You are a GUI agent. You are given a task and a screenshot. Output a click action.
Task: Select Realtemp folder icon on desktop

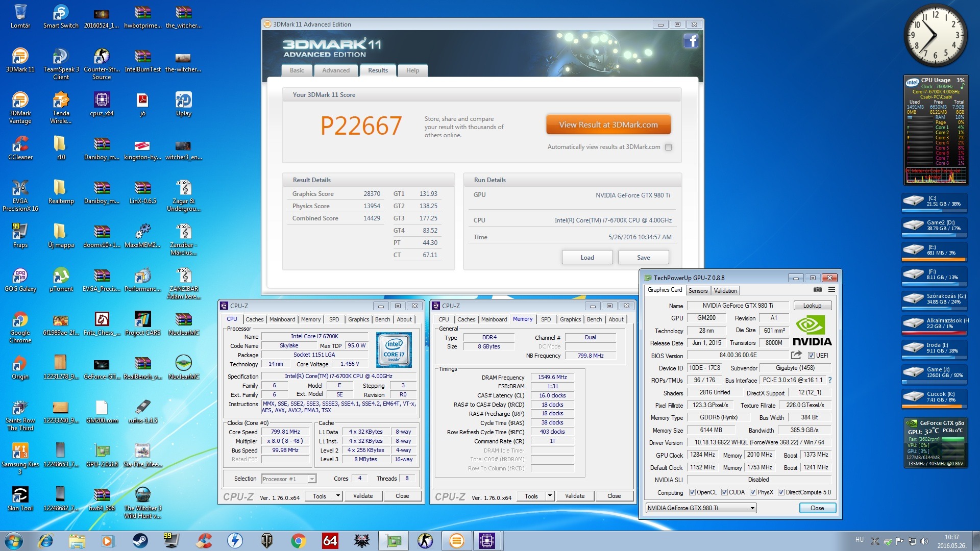click(x=61, y=192)
